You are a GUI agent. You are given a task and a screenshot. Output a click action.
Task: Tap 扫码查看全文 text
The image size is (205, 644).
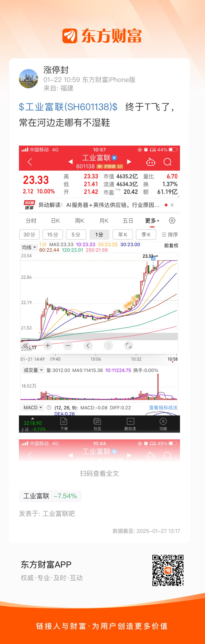tap(99, 473)
